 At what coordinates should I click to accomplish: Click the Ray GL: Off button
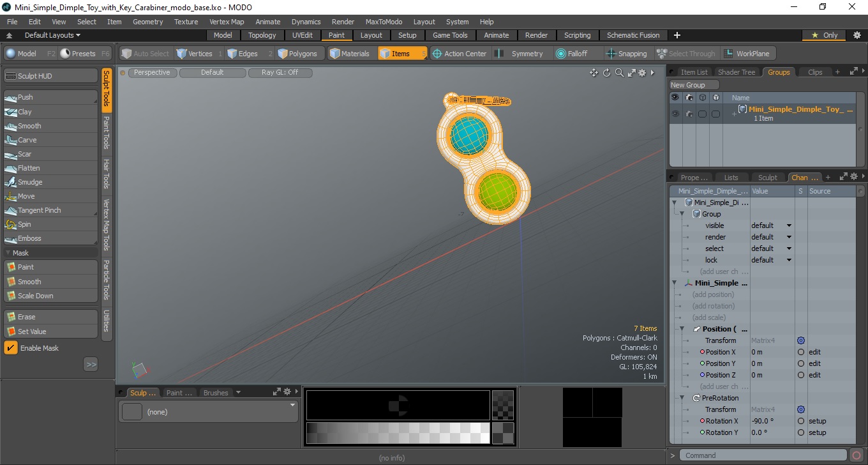coord(280,73)
